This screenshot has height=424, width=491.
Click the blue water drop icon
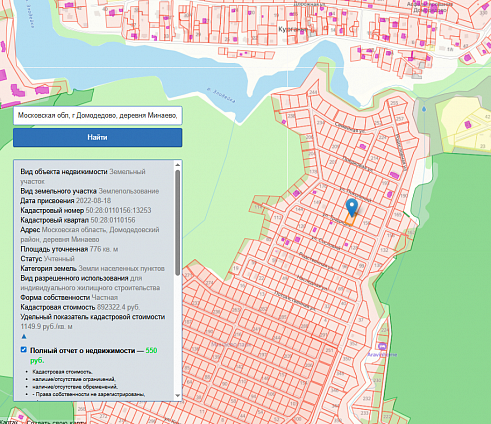pos(424,109)
